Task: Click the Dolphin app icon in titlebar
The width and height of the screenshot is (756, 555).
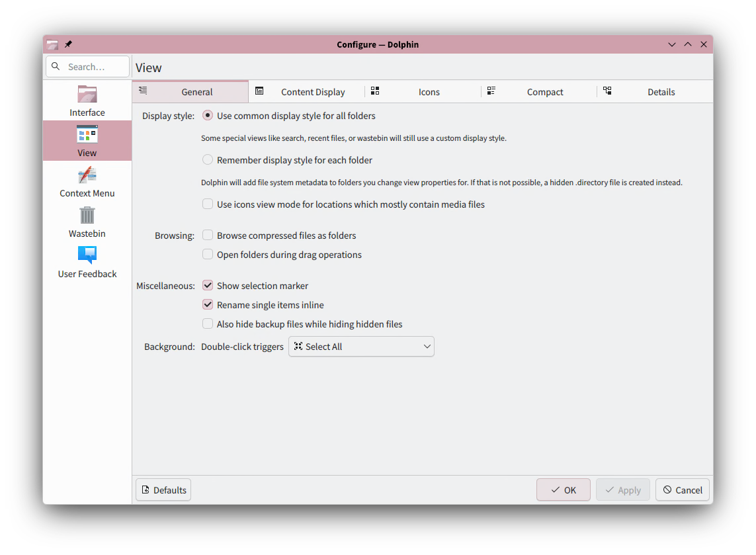Action: click(52, 44)
